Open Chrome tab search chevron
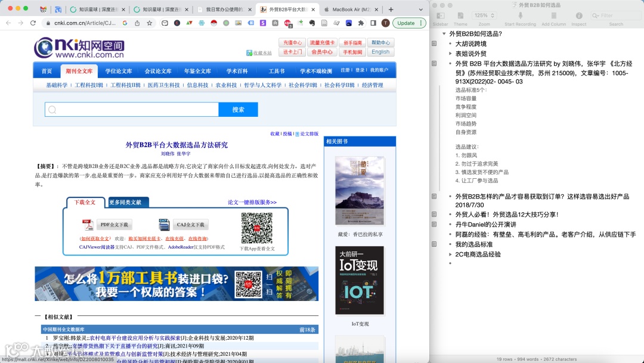Image resolution: width=644 pixels, height=363 pixels. click(420, 9)
